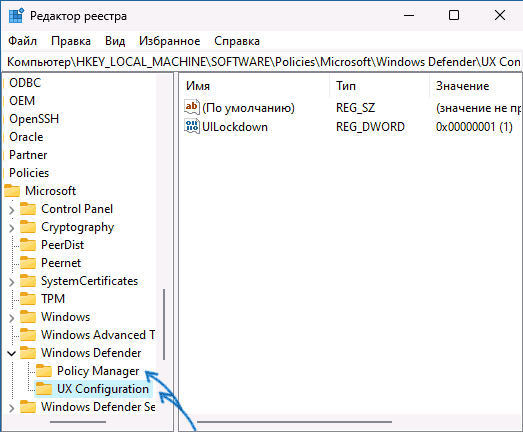
Task: Click the Peernet folder icon
Action: click(x=28, y=263)
